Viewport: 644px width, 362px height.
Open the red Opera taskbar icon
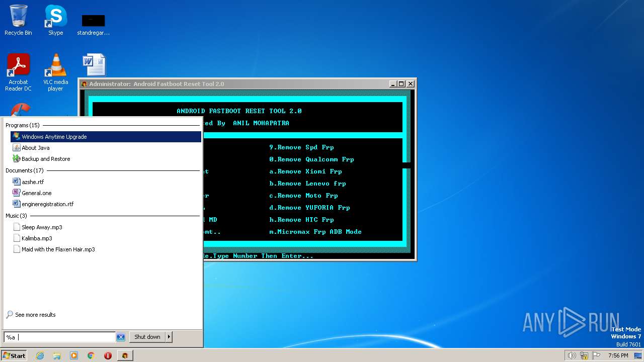tap(108, 355)
